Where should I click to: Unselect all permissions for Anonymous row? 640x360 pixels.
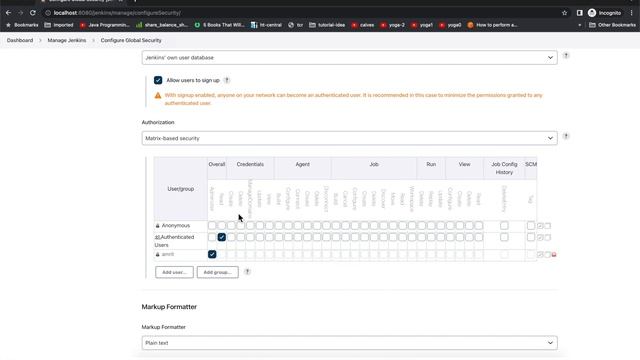[548, 226]
